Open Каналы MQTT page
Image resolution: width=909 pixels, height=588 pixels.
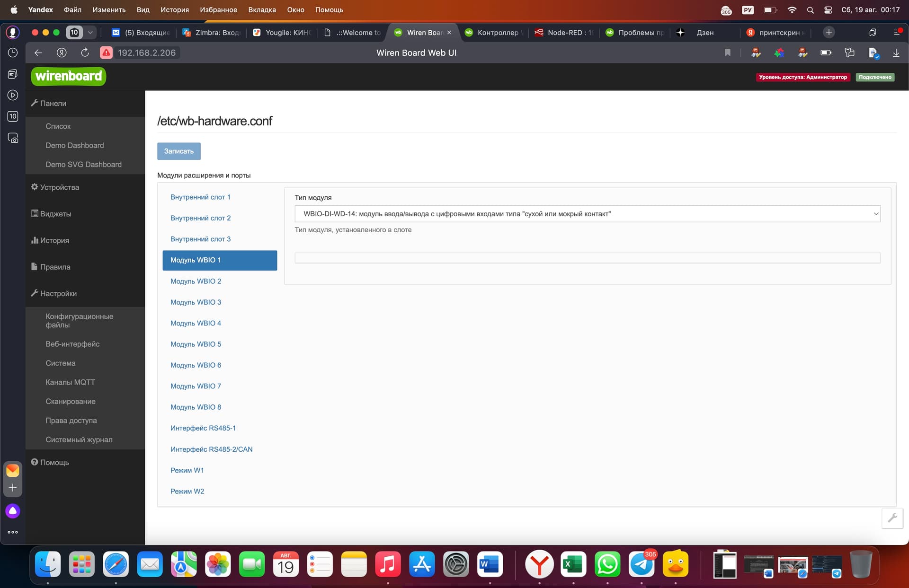pyautogui.click(x=70, y=382)
